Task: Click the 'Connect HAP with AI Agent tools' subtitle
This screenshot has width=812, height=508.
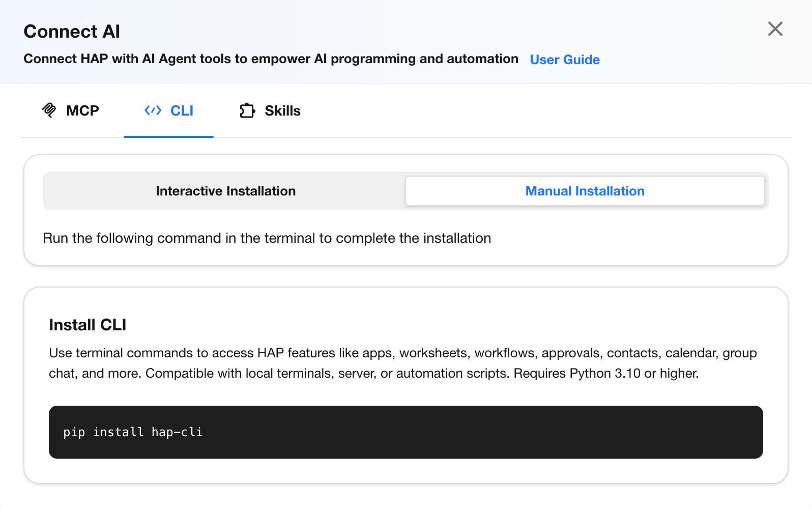Action: pos(271,59)
